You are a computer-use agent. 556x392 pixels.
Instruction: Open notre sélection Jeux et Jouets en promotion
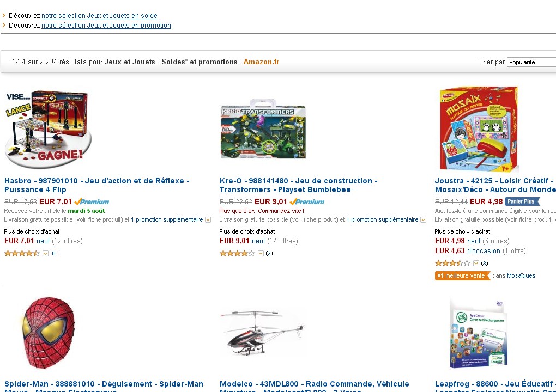tap(106, 26)
